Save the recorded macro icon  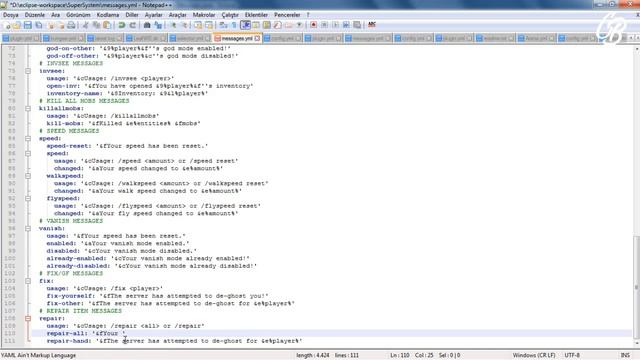[x=357, y=25]
